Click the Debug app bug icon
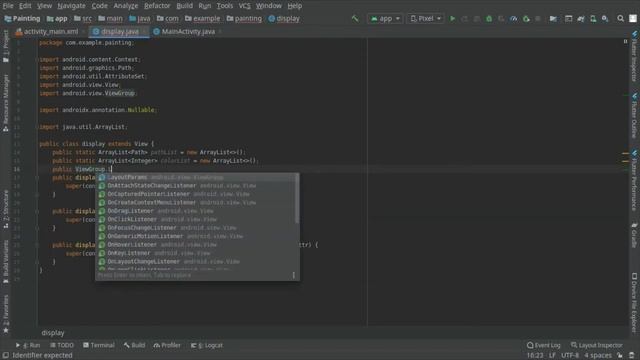Screen dimensions: 640x360 pos(489,19)
